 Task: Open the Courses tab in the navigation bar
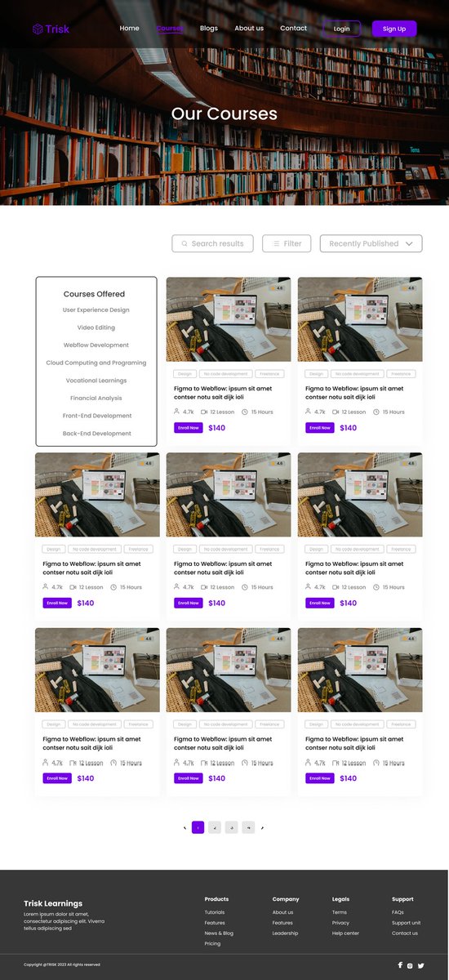point(170,29)
